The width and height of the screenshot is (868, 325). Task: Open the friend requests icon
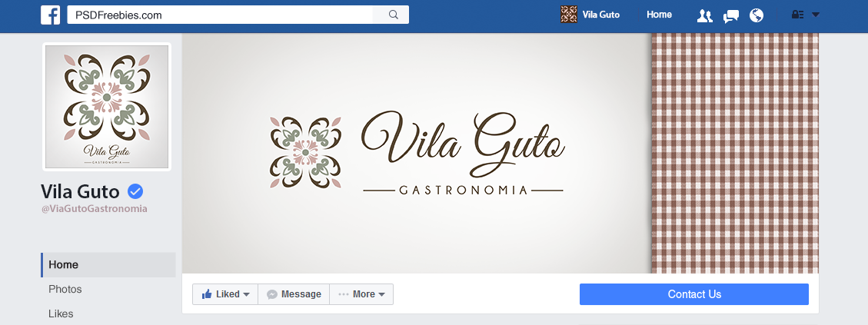704,15
